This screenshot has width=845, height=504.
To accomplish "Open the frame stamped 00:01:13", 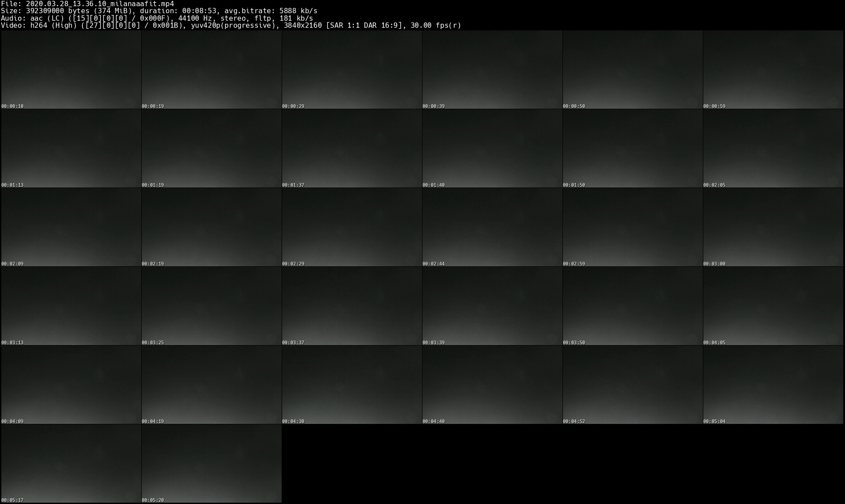I will click(x=71, y=148).
